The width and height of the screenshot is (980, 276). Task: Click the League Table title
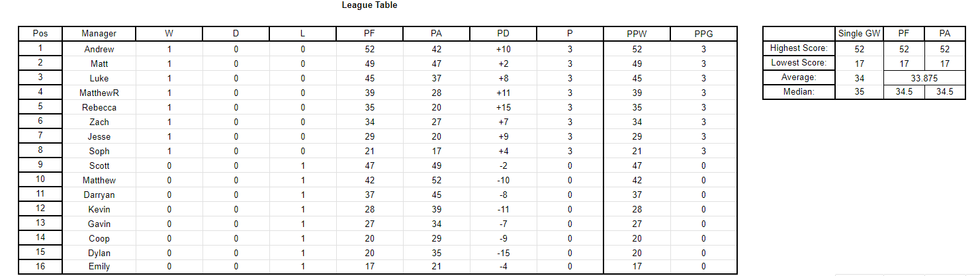[x=369, y=5]
